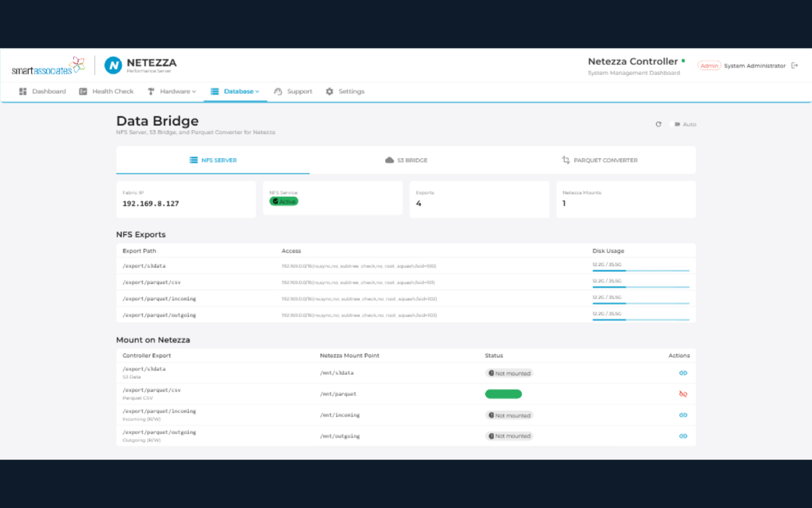Mount /export/s3data using its link icon
Image resolution: width=812 pixels, height=508 pixels.
point(683,373)
